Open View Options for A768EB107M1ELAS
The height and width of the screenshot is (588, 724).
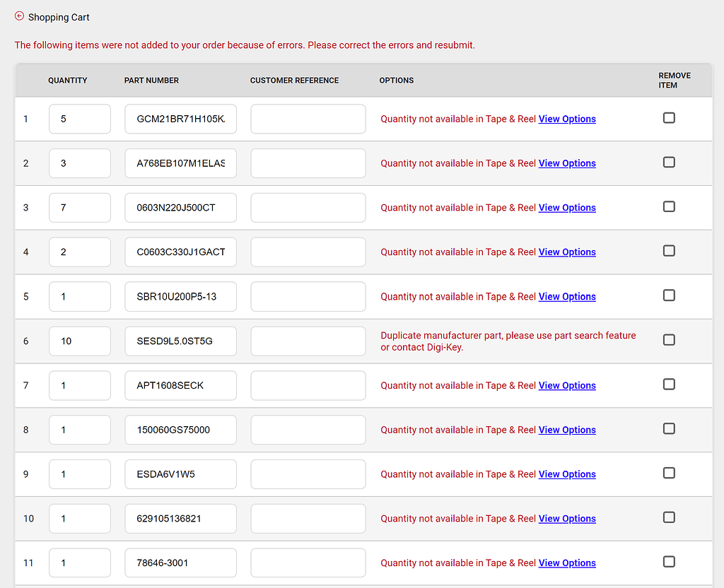click(x=567, y=163)
